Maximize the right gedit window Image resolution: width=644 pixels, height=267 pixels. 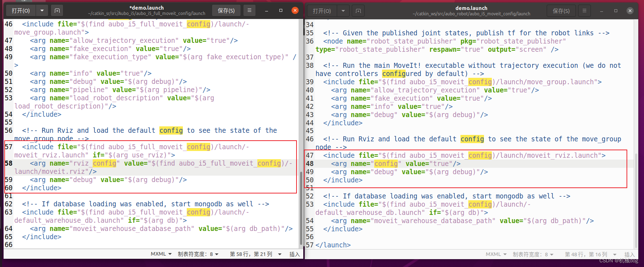pyautogui.click(x=616, y=11)
